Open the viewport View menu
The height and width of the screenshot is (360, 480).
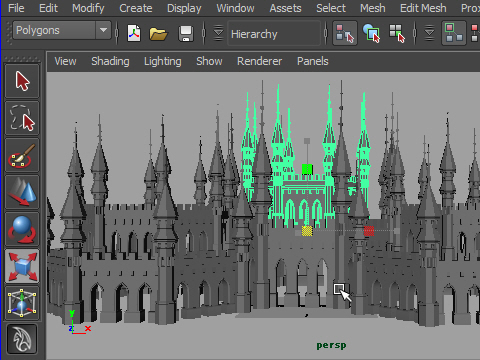[65, 61]
